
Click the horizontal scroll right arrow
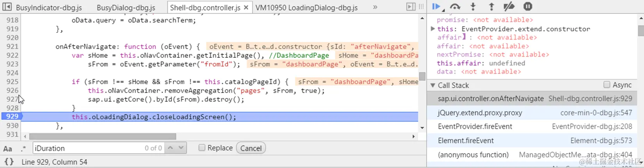point(414,136)
